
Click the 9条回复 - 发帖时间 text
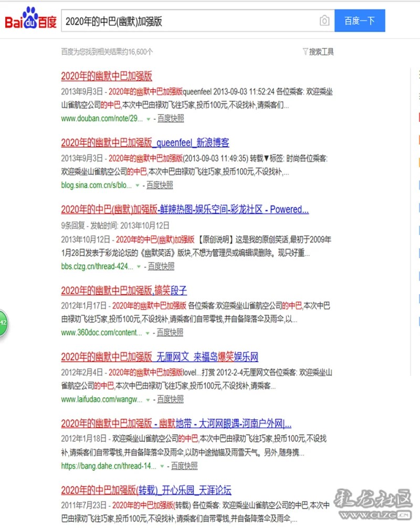click(115, 226)
